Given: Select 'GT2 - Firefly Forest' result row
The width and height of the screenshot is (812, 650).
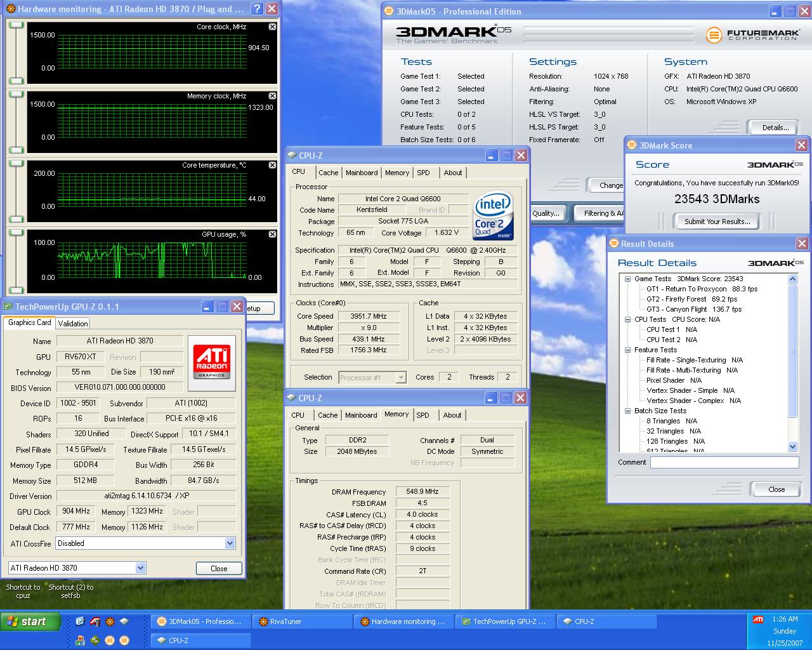Looking at the screenshot, I should coord(691,299).
